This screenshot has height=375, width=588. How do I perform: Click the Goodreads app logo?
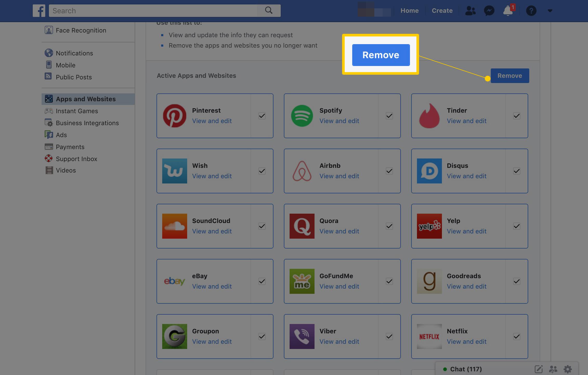click(429, 281)
